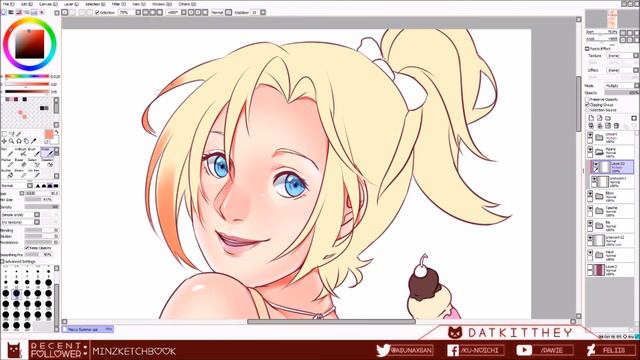Click the canvas vertical scrollbar
640x360 pixels.
coord(579,103)
